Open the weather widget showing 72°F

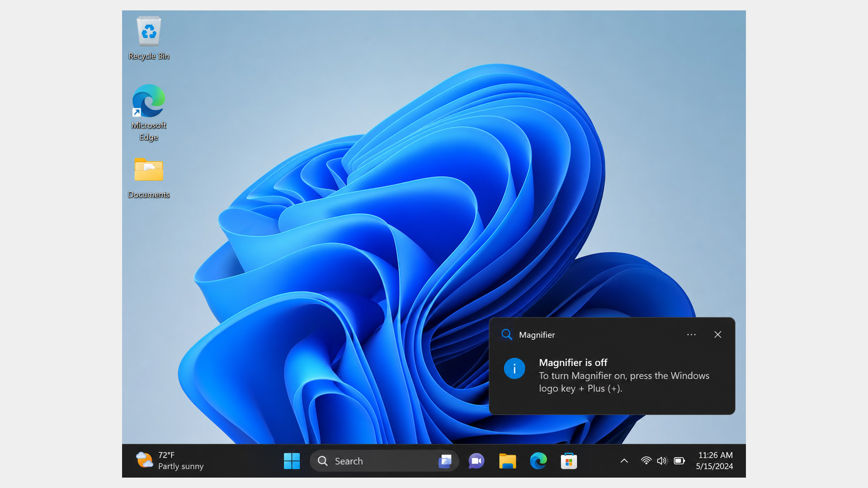pyautogui.click(x=170, y=461)
